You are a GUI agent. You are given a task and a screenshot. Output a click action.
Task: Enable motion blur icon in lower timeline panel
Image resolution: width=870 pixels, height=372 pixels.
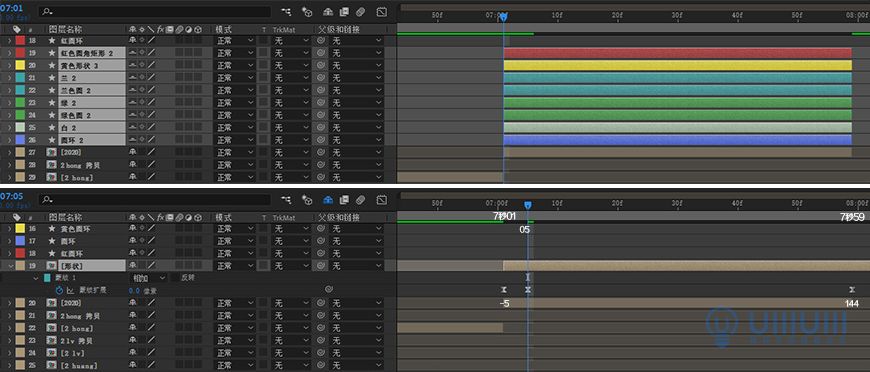pos(360,199)
